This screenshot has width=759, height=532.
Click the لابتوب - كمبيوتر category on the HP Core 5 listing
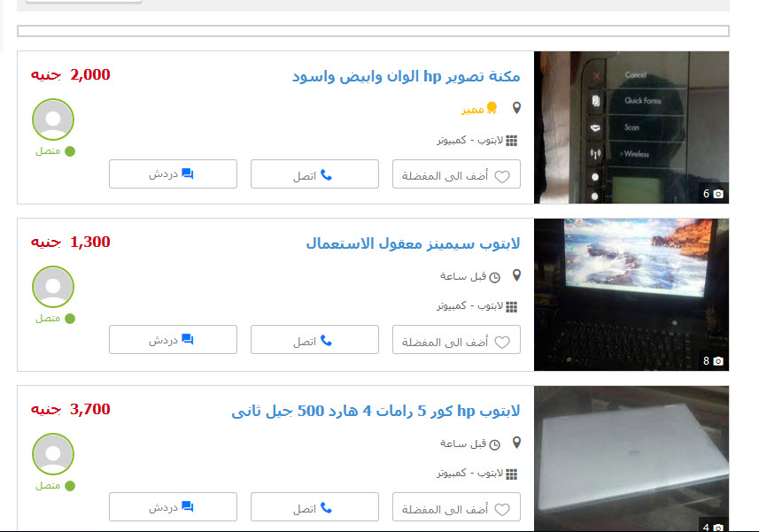coord(470,473)
